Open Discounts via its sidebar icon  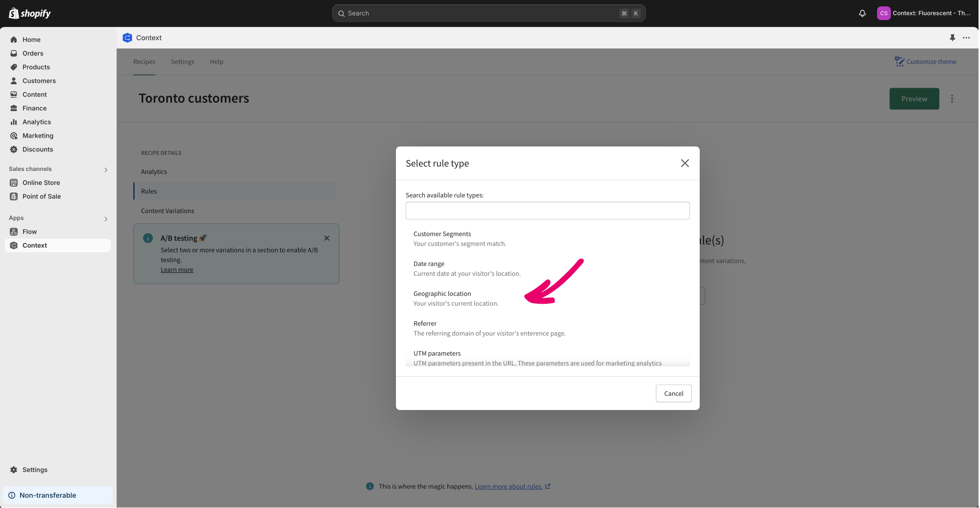pyautogui.click(x=14, y=149)
